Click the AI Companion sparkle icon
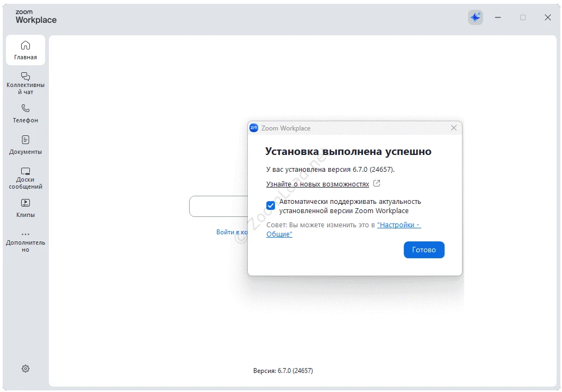562x392 pixels. (476, 17)
